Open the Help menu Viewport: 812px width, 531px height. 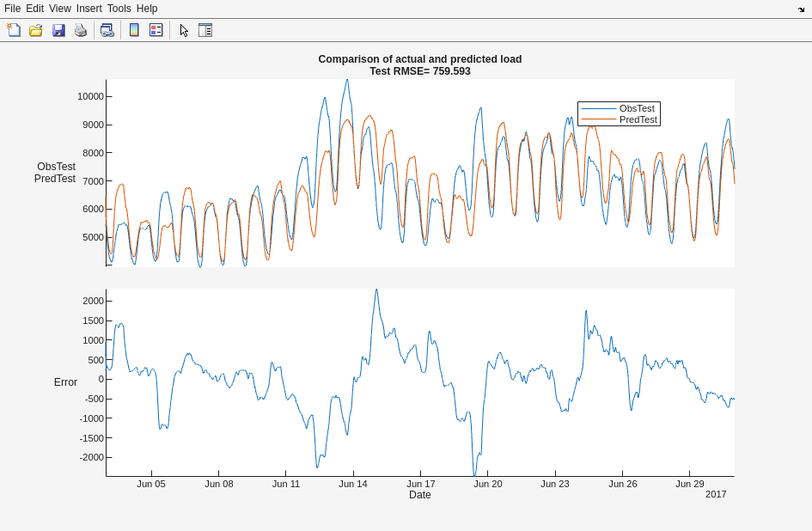coord(147,9)
